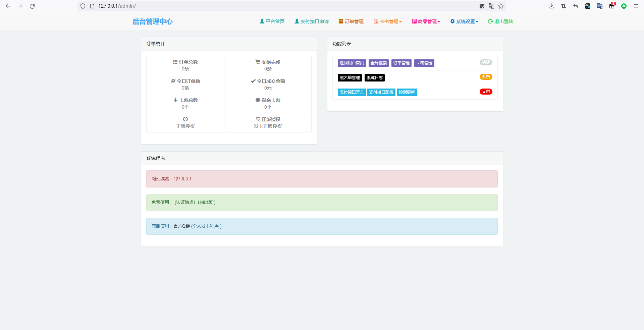Click the screenshot crop extension icon
This screenshot has height=330, width=644.
point(563,6)
